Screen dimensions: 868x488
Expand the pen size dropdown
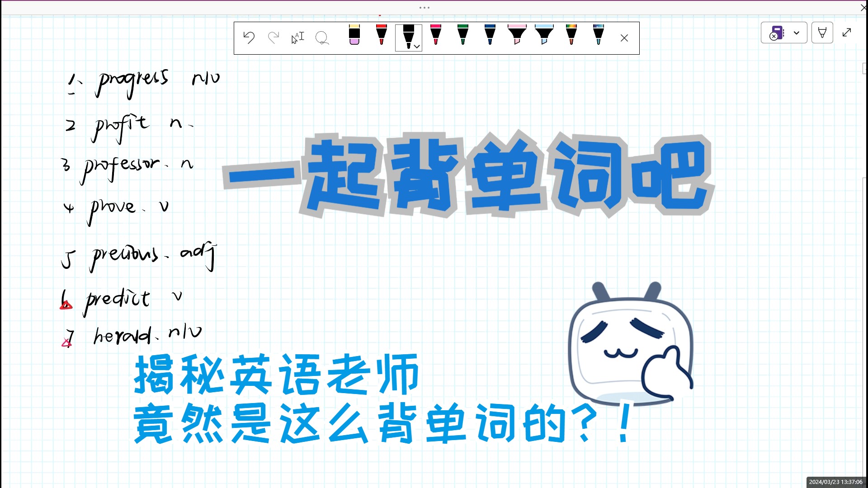[417, 47]
